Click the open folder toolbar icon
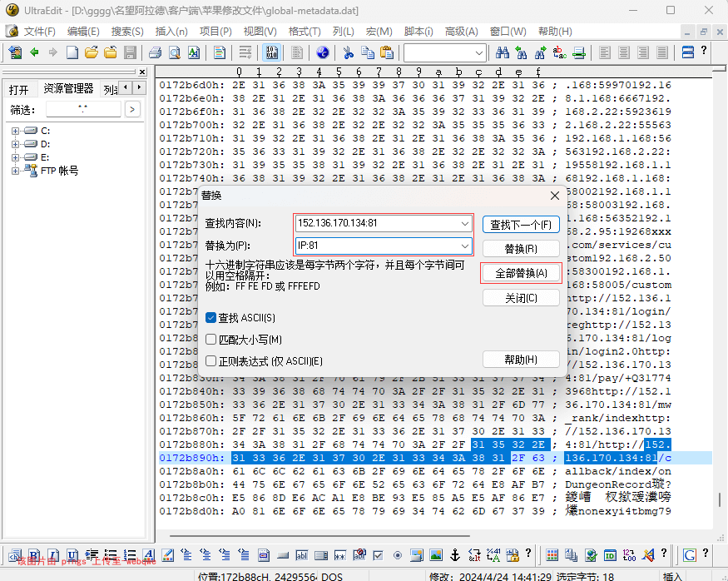The height and width of the screenshot is (581, 728). (92, 52)
